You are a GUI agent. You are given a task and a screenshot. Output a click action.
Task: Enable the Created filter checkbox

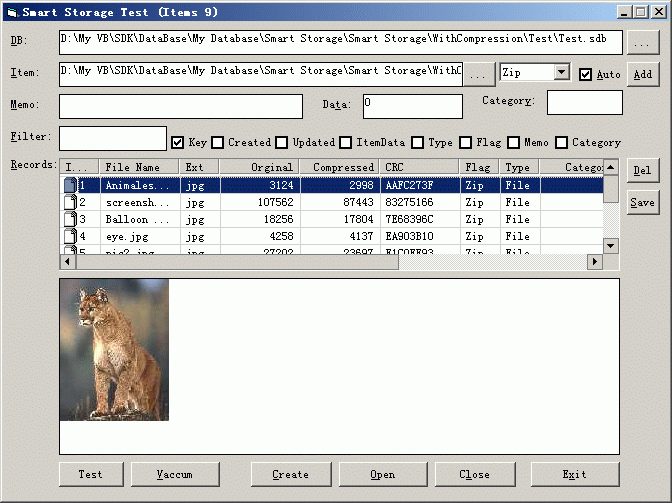218,142
